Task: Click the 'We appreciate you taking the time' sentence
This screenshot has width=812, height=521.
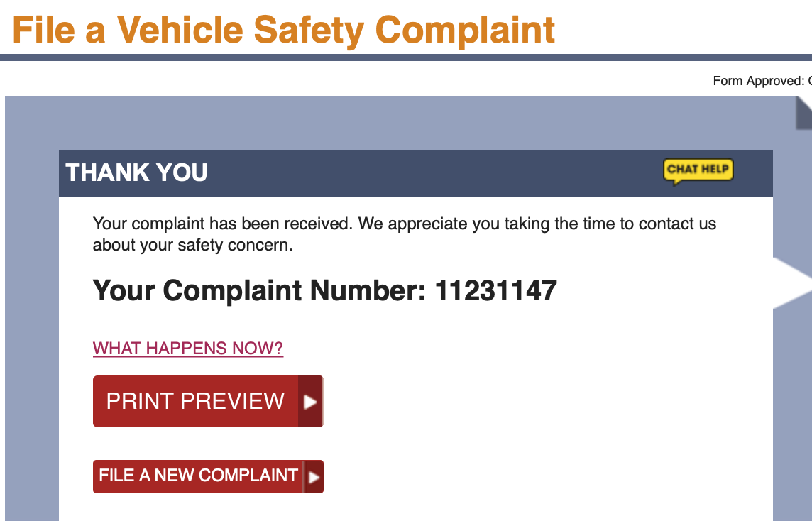Action: click(537, 224)
